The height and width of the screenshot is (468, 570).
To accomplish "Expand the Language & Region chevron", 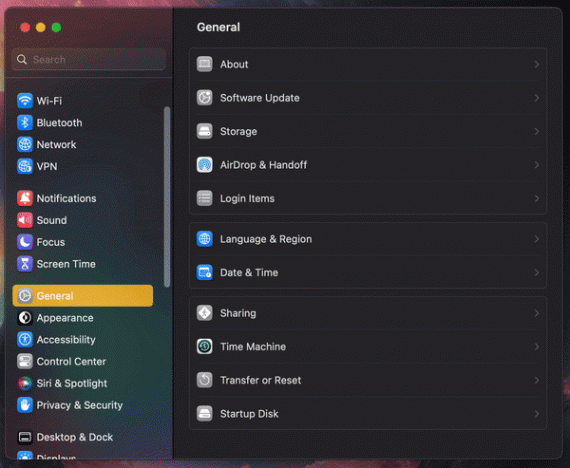I will point(537,239).
